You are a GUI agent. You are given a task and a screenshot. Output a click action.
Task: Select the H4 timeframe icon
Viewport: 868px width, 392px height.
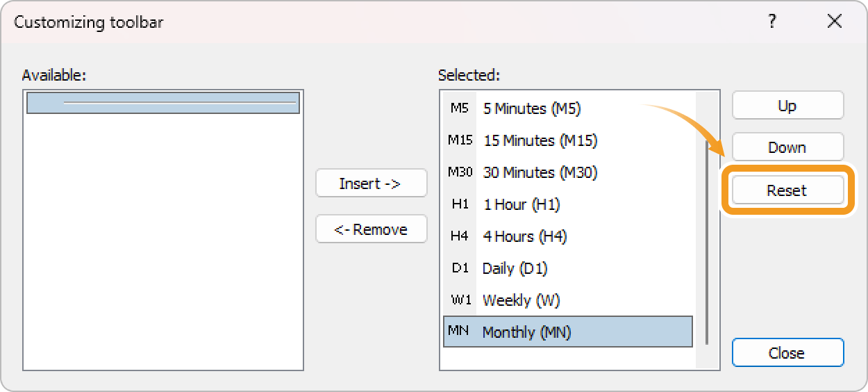[460, 236]
